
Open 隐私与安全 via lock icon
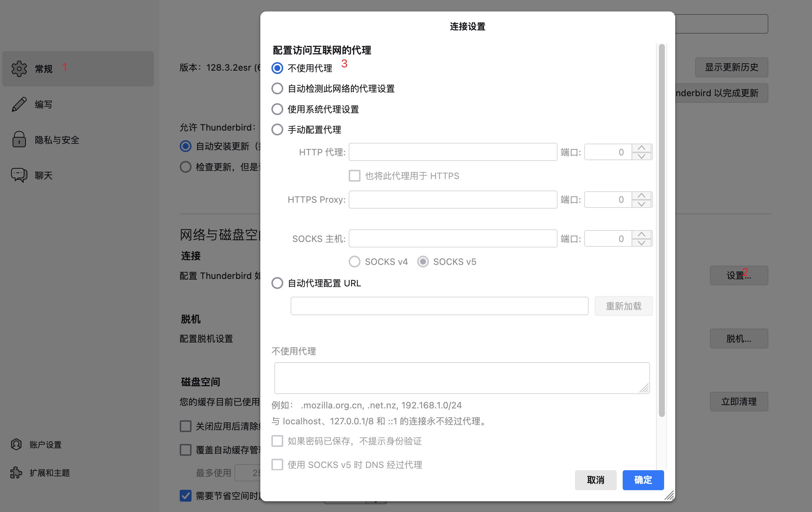tap(19, 139)
